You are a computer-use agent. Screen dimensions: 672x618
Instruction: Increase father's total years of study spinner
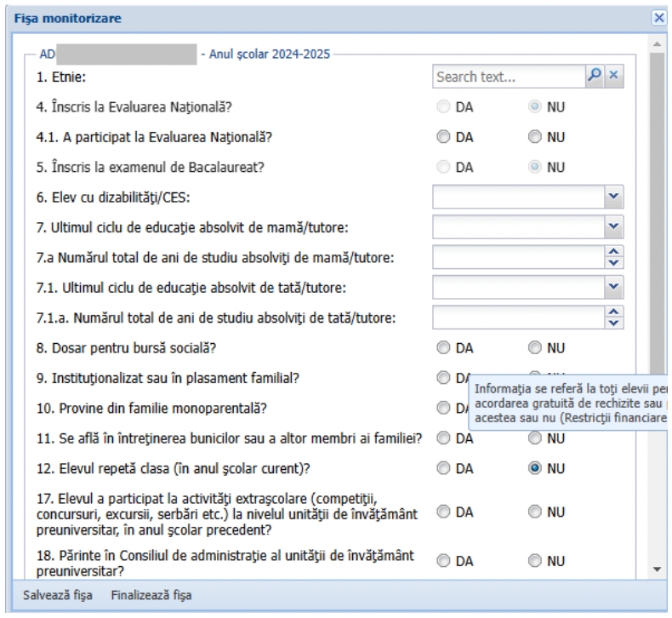click(x=617, y=312)
